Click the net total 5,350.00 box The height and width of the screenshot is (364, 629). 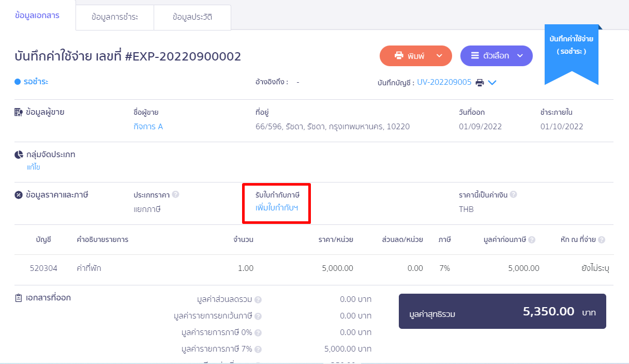point(502,311)
